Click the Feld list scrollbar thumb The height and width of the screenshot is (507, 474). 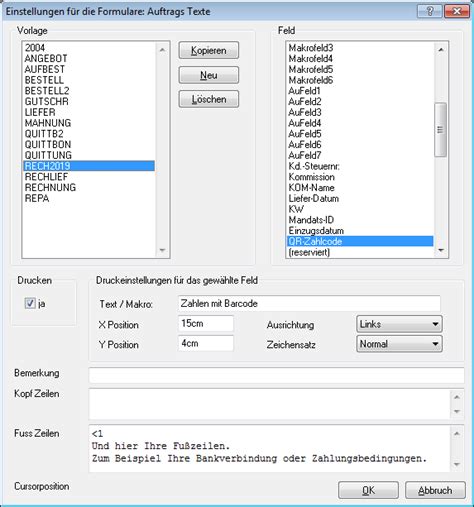(441, 130)
